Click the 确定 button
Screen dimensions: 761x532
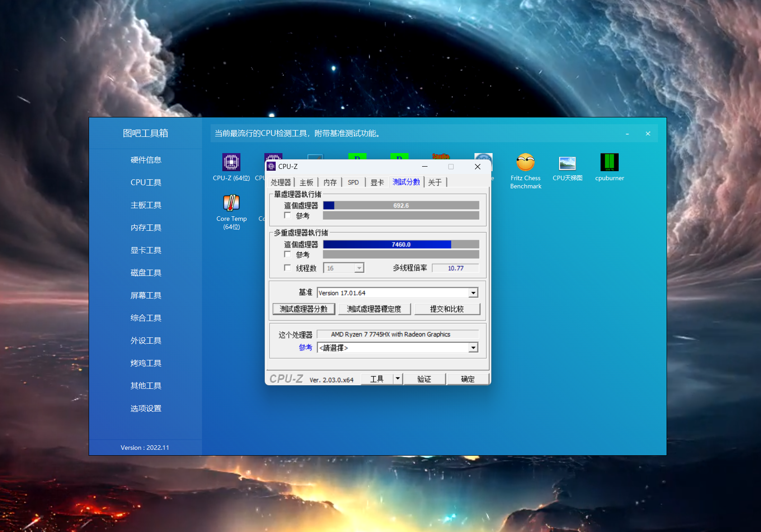468,379
